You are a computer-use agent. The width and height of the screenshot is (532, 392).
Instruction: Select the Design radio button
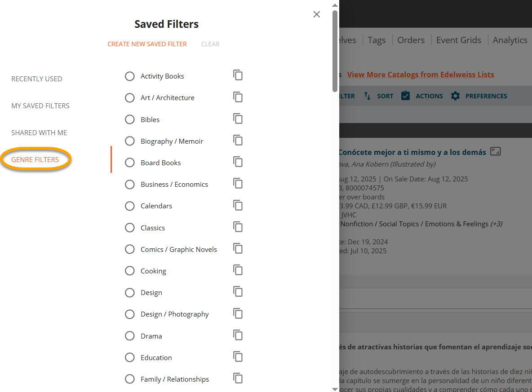[x=129, y=293]
